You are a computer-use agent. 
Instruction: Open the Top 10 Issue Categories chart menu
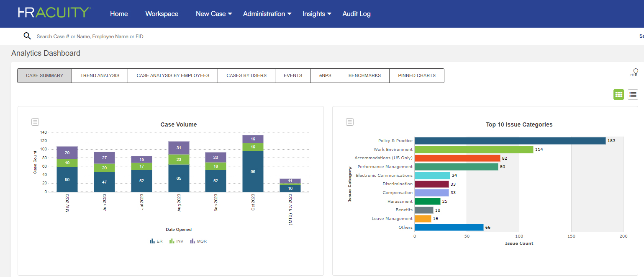pos(349,122)
